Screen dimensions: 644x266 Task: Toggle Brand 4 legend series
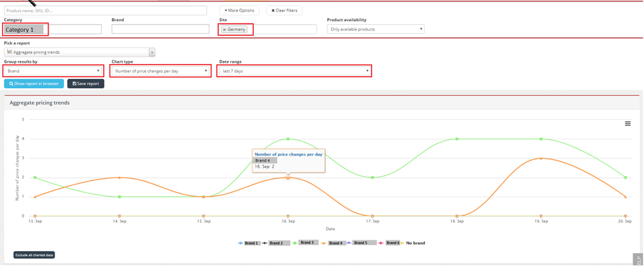(x=332, y=243)
